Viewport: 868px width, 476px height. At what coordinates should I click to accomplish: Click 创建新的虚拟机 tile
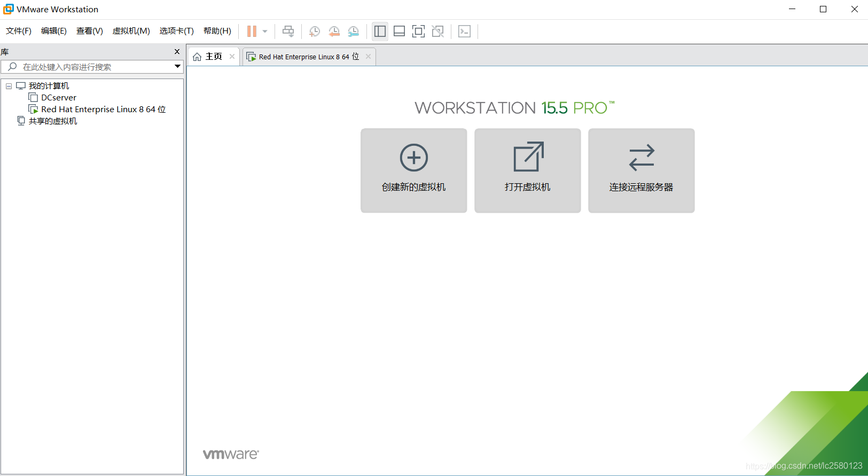(x=414, y=170)
